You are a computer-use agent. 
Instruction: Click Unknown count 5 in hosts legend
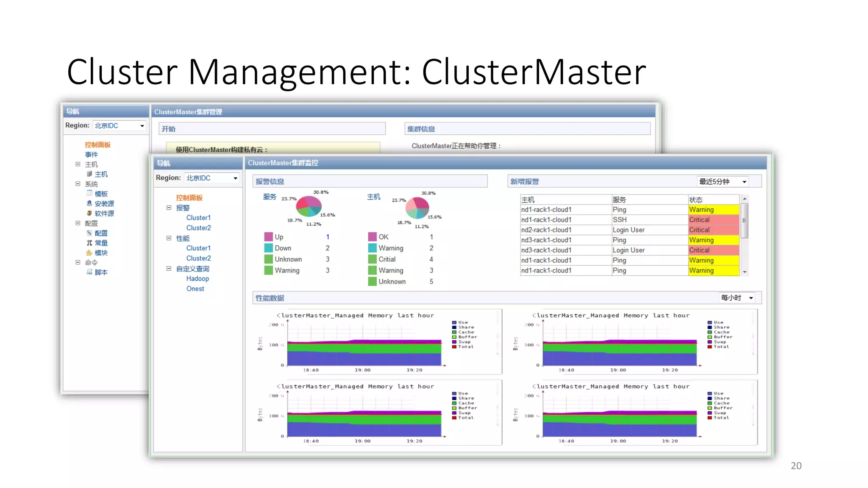431,282
